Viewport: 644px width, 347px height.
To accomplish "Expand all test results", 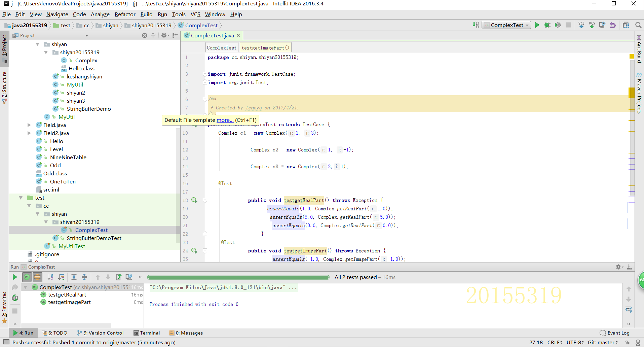I will point(74,277).
